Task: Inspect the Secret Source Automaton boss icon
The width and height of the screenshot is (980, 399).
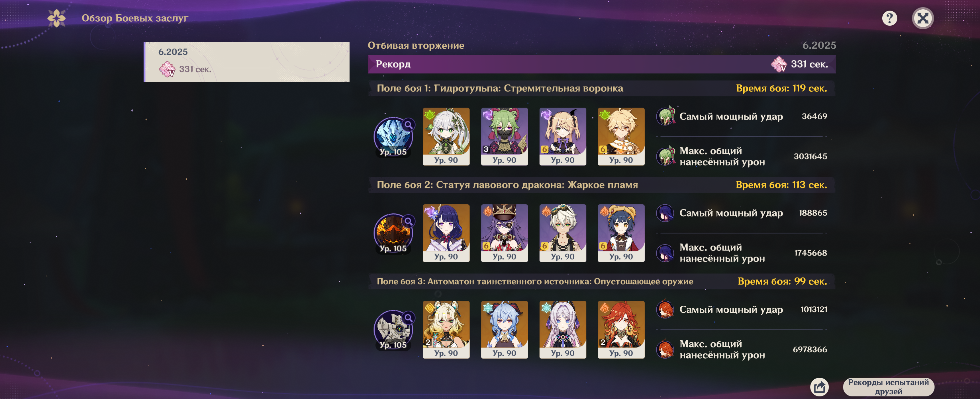Action: coord(393,330)
